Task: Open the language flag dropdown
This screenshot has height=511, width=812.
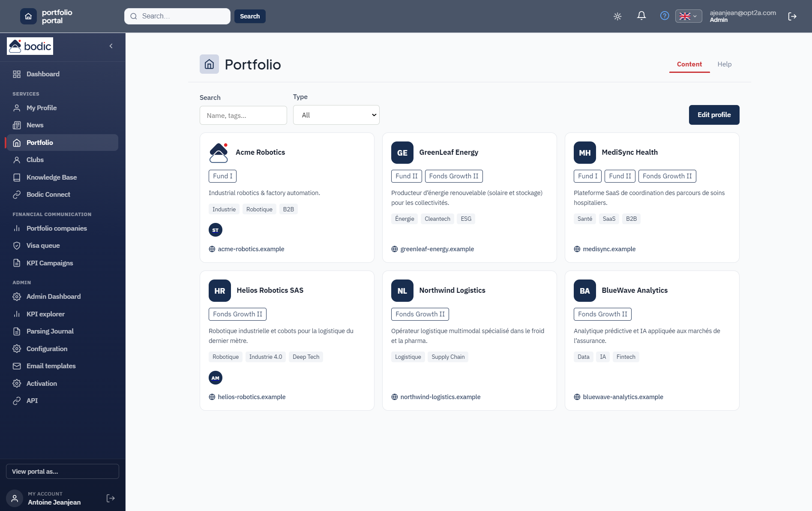Action: click(x=689, y=16)
